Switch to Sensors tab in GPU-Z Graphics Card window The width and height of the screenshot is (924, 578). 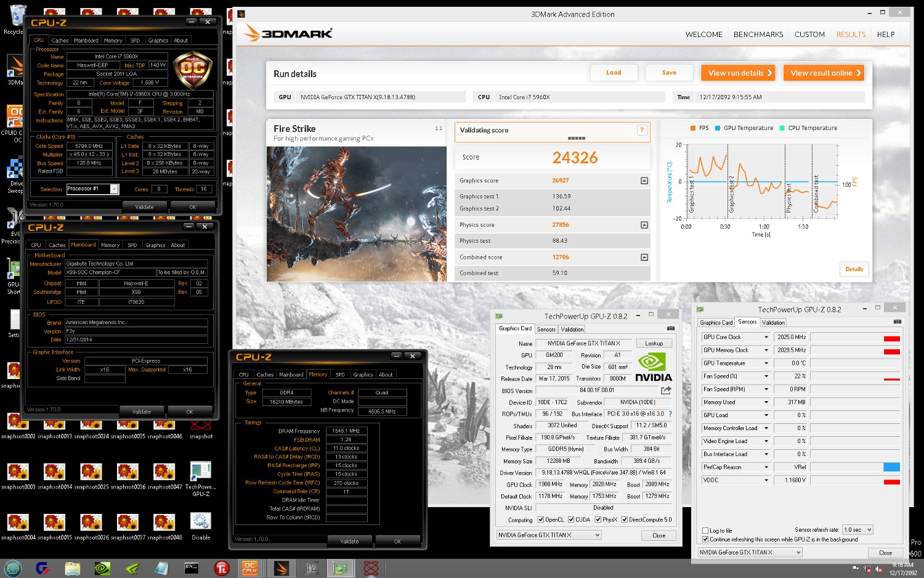[546, 330]
